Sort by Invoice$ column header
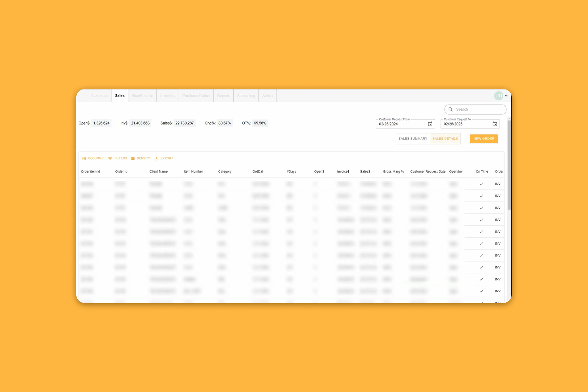The height and width of the screenshot is (392, 588). tap(343, 172)
